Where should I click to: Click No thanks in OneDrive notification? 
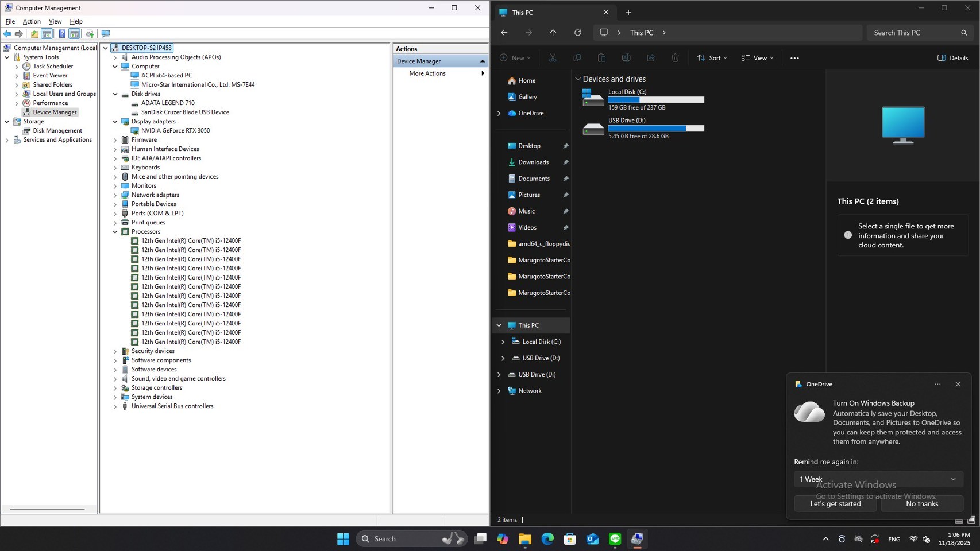(921, 504)
